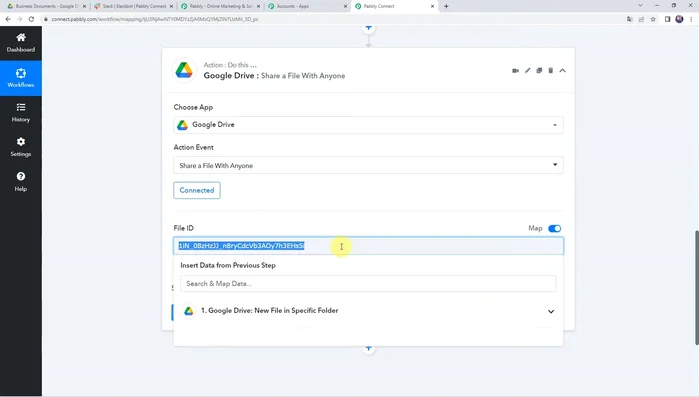This screenshot has width=699, height=397.
Task: Toggle the Map switch for File ID
Action: (555, 229)
